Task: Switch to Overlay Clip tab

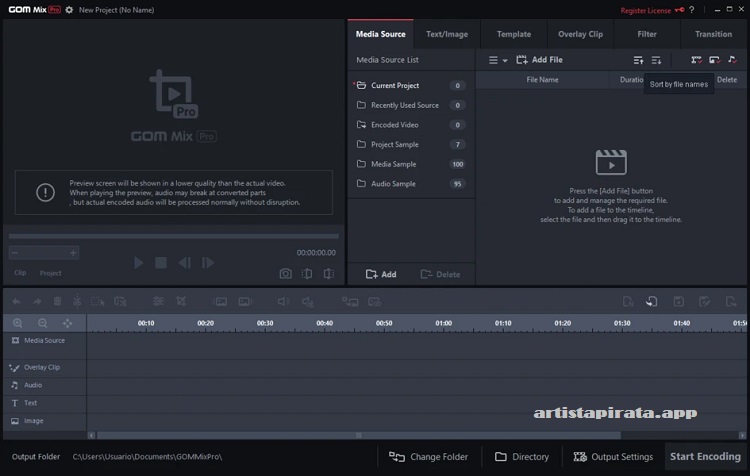Action: [x=580, y=34]
